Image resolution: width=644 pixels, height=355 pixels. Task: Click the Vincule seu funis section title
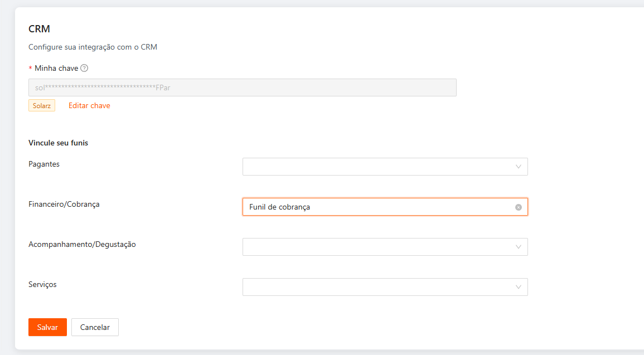click(58, 143)
